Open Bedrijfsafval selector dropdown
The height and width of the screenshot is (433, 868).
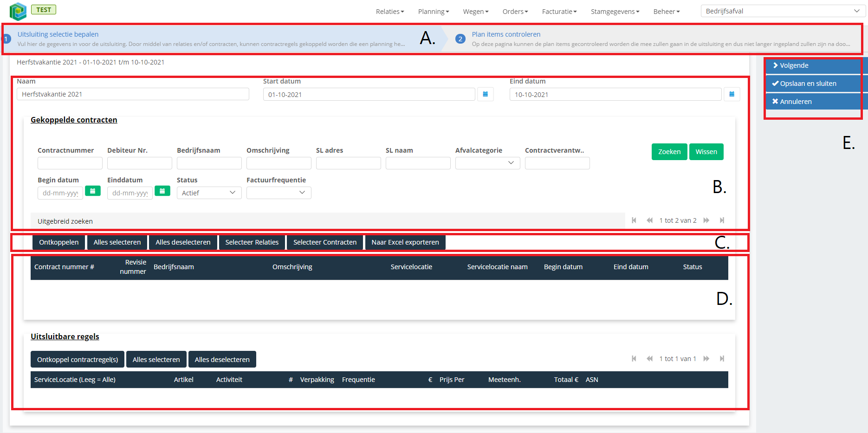(783, 11)
